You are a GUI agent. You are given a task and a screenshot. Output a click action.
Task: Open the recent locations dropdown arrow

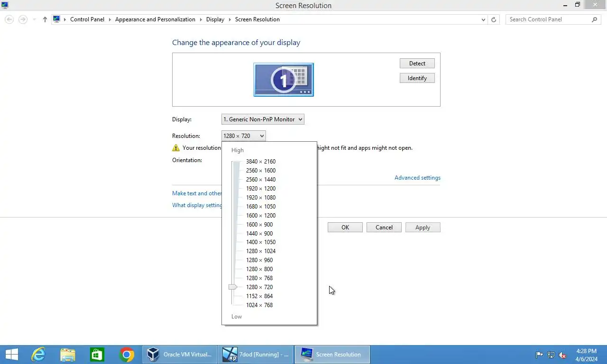[34, 20]
